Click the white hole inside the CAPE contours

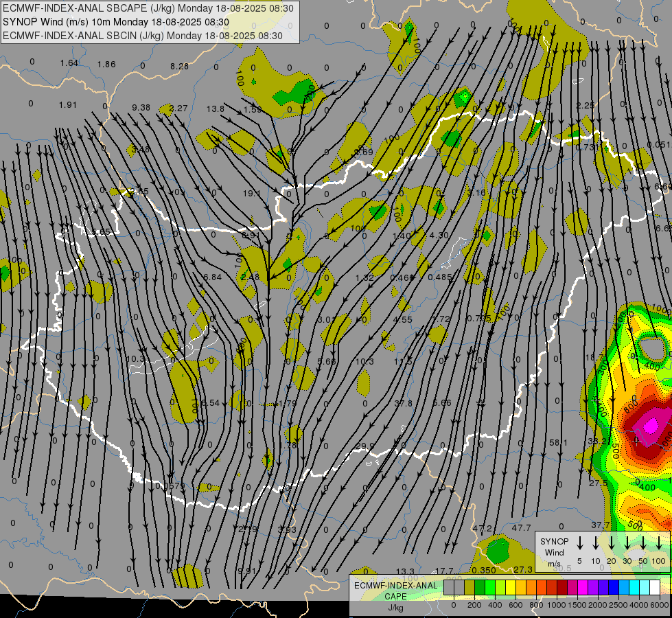pos(653,348)
